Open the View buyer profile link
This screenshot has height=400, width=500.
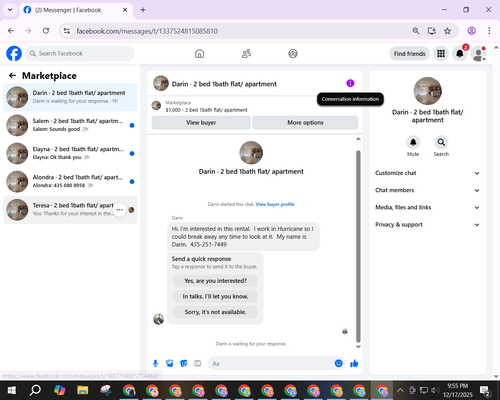(275, 204)
